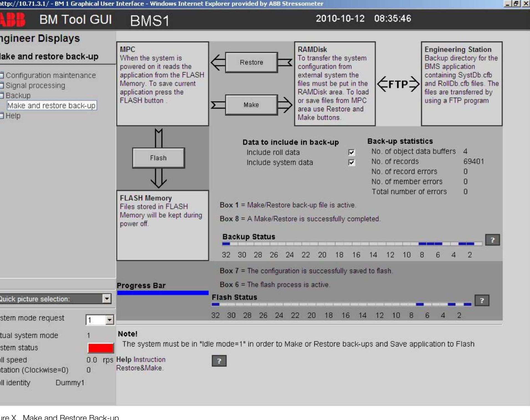Click the FTP double-arrow symbol
This screenshot has height=420, width=530.
(x=398, y=84)
